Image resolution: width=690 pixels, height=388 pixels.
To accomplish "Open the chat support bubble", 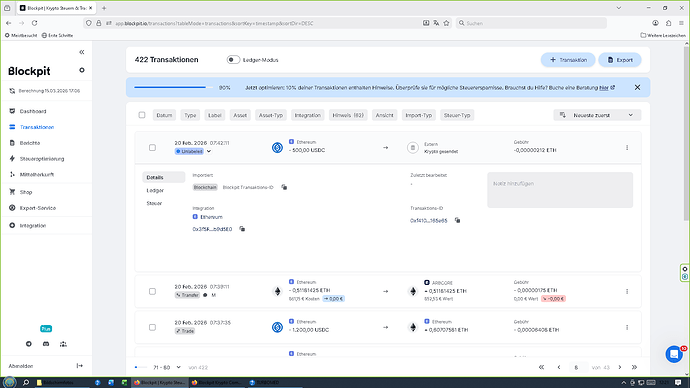I will pyautogui.click(x=674, y=354).
